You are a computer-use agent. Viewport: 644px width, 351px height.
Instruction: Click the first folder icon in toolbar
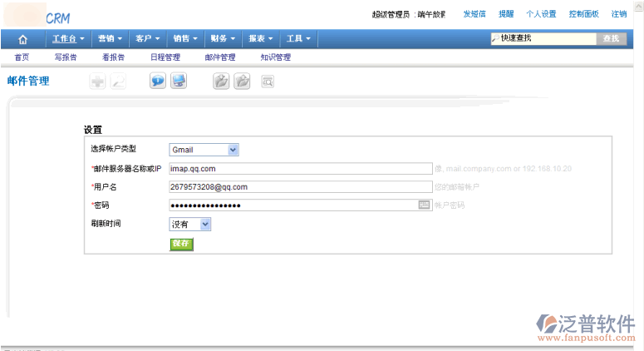pos(221,82)
